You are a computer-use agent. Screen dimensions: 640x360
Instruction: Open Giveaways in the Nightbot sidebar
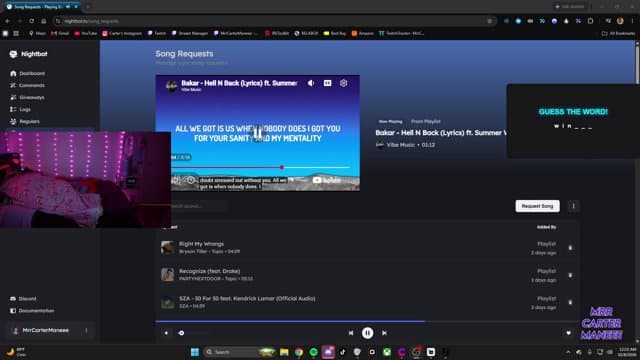click(27, 98)
